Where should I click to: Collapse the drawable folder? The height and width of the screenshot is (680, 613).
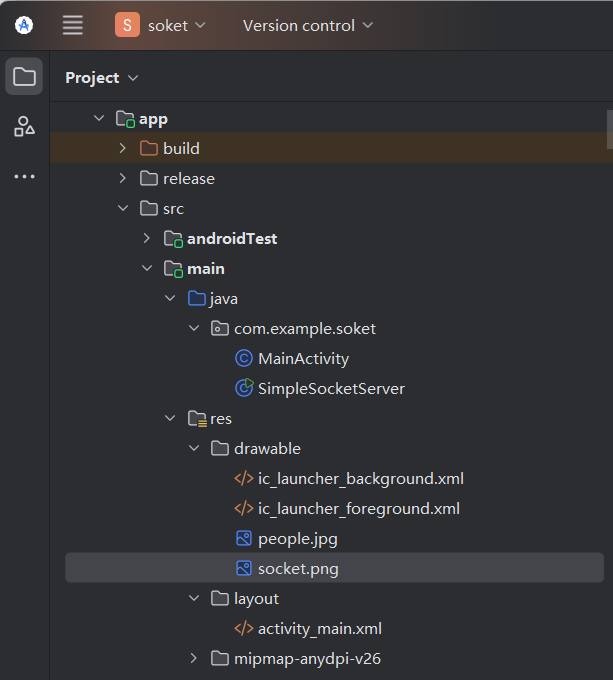click(194, 448)
